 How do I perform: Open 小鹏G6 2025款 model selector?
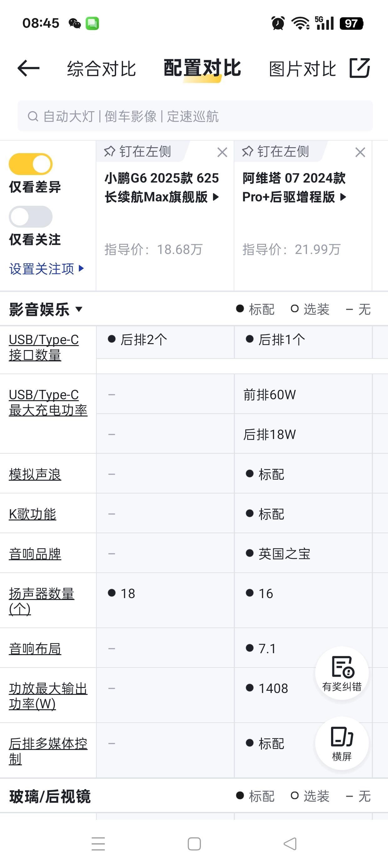coord(162,187)
